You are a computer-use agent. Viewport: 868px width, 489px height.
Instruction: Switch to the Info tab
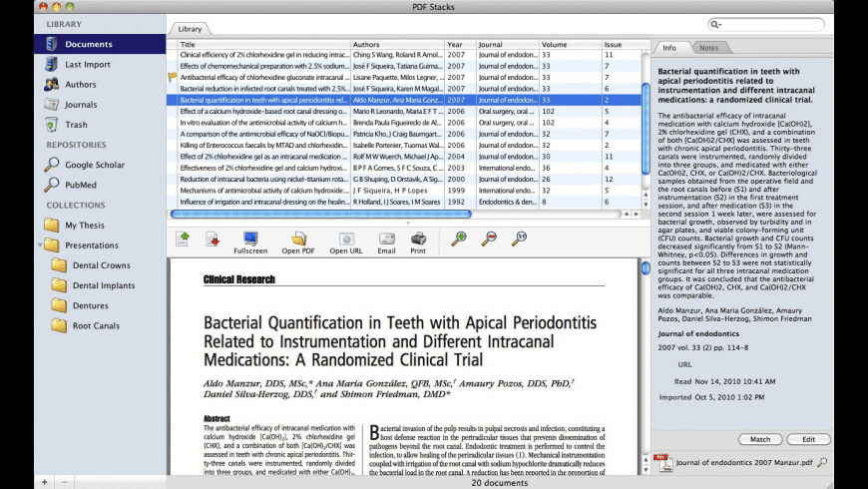pyautogui.click(x=669, y=48)
